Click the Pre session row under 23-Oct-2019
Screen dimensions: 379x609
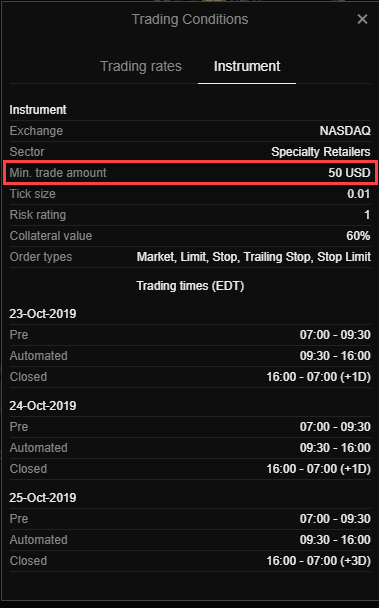(190, 335)
